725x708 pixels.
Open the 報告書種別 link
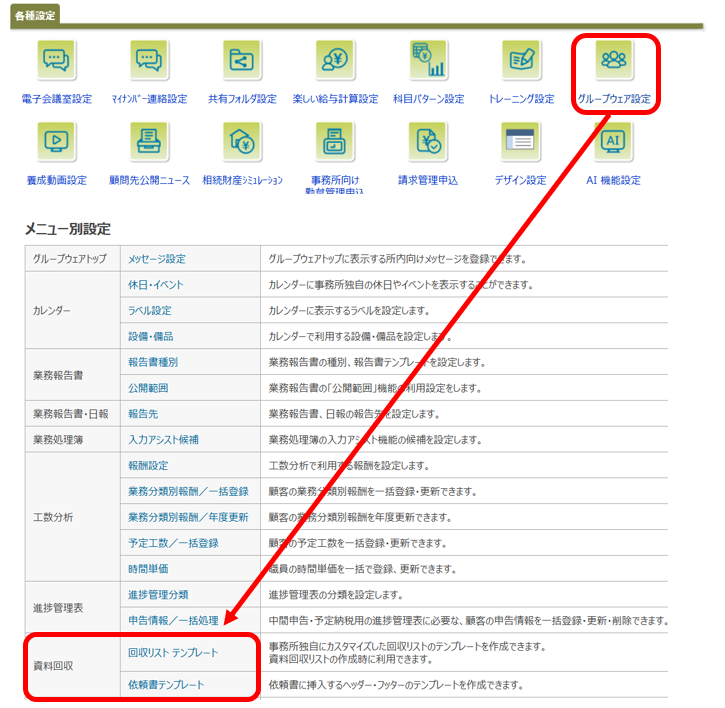(x=152, y=362)
